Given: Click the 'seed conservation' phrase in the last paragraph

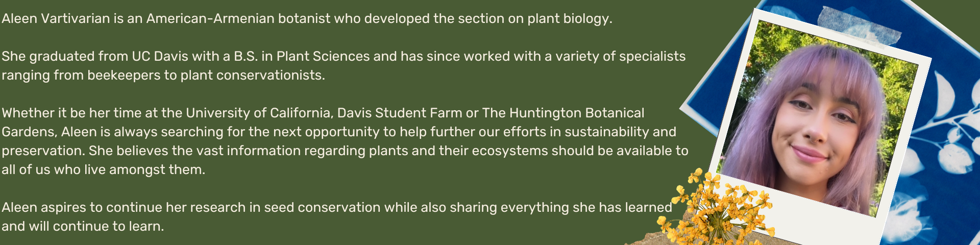Looking at the screenshot, I should [339, 208].
